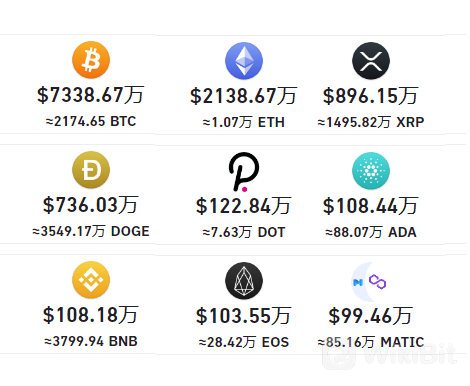Select the teal Cardano icon
This screenshot has width=470, height=386.
click(x=371, y=171)
